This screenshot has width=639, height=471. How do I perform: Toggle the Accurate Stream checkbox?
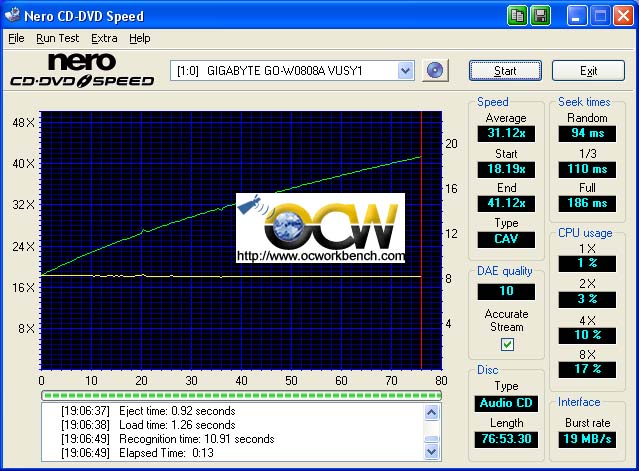[507, 345]
